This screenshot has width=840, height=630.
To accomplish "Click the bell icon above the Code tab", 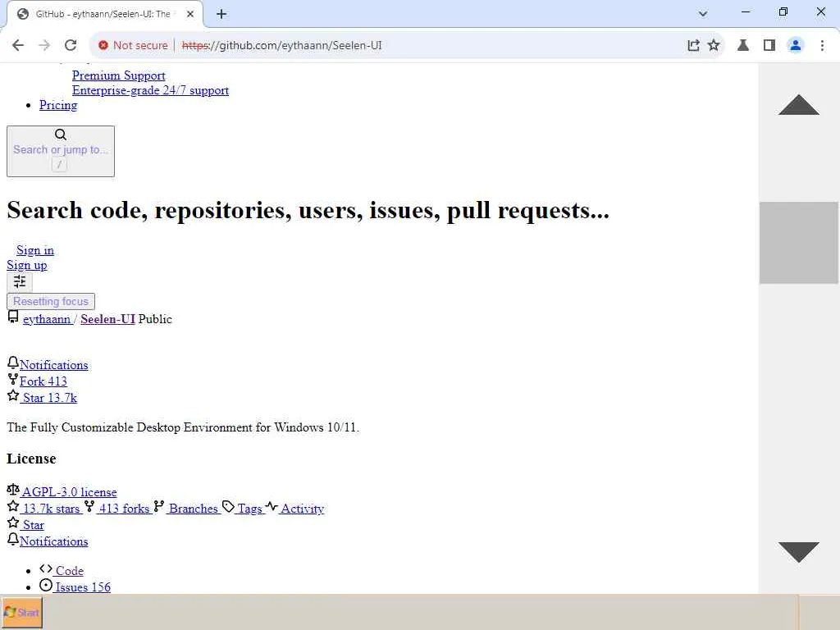I will [13, 539].
